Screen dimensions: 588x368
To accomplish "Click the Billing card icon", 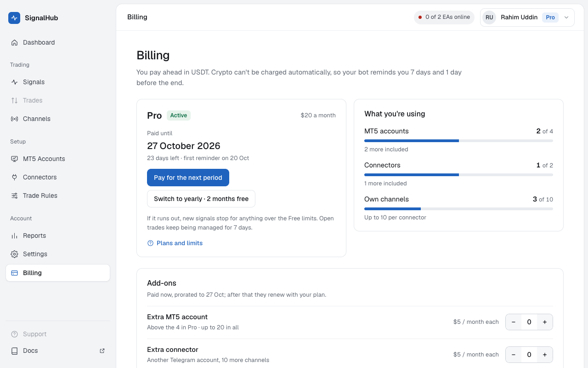I will pyautogui.click(x=14, y=273).
